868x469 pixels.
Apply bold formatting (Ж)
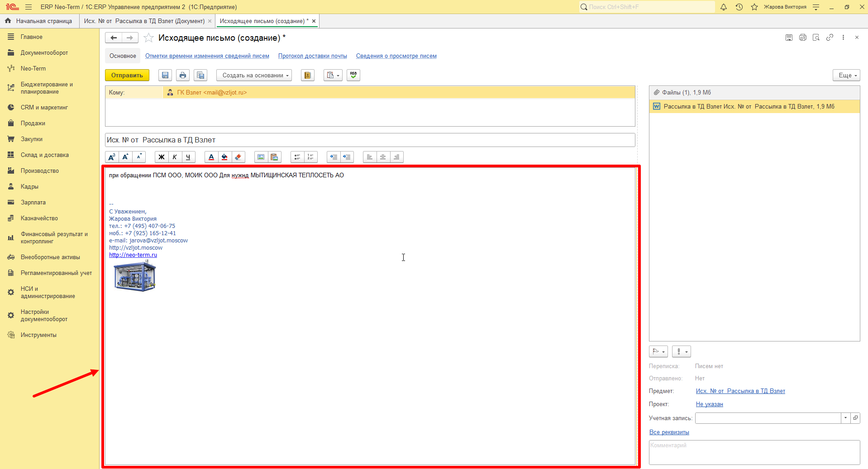pyautogui.click(x=162, y=157)
